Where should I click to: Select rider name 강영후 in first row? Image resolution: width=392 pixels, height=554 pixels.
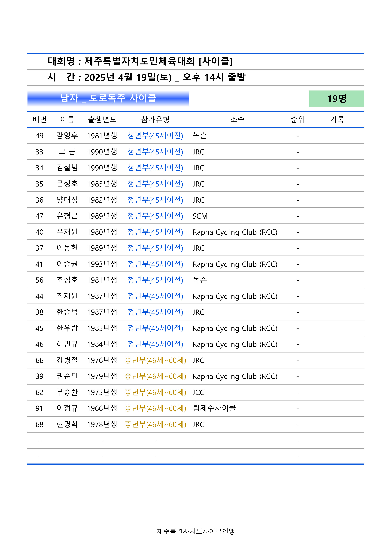pos(67,136)
